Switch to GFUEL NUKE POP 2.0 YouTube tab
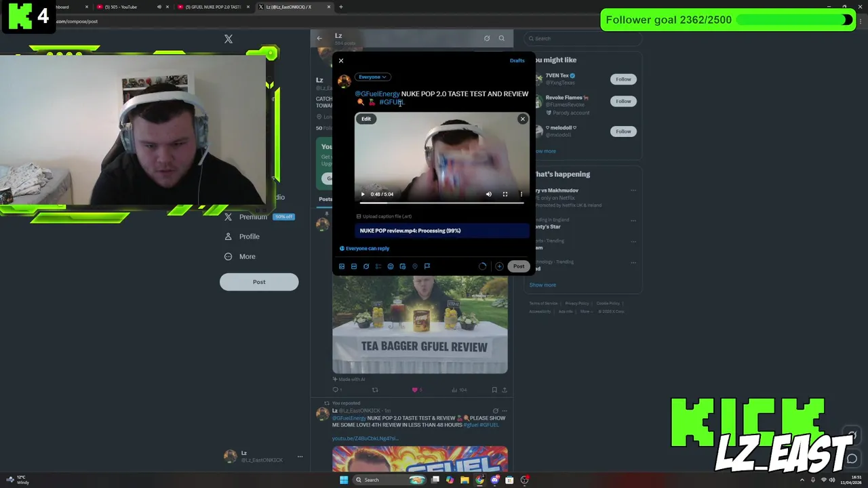 tap(214, 7)
